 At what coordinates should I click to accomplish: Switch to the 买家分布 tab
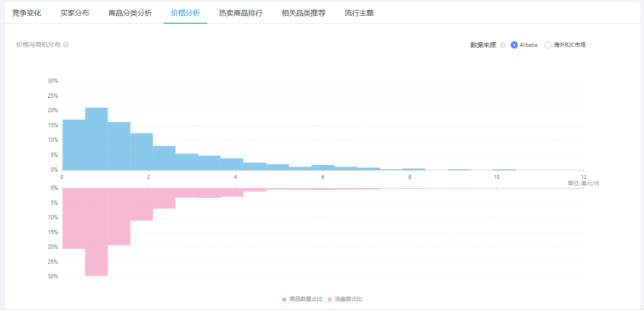75,13
